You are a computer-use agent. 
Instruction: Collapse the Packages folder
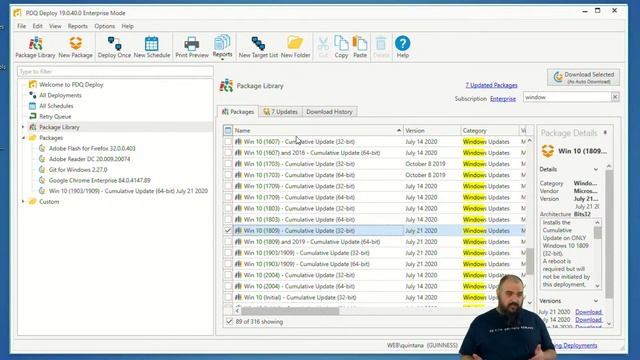pos(23,138)
